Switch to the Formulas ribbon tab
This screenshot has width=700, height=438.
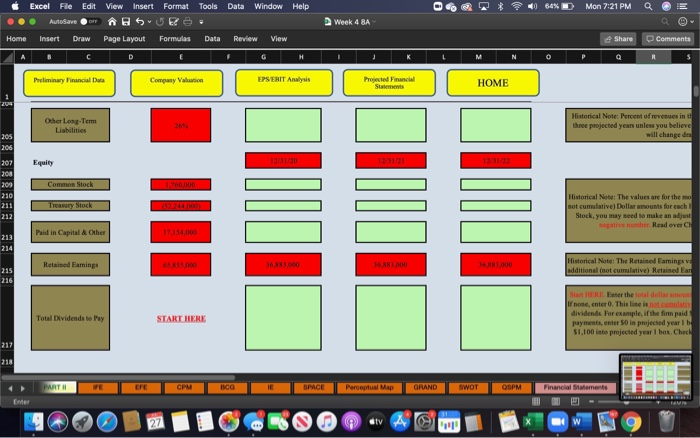pos(175,39)
